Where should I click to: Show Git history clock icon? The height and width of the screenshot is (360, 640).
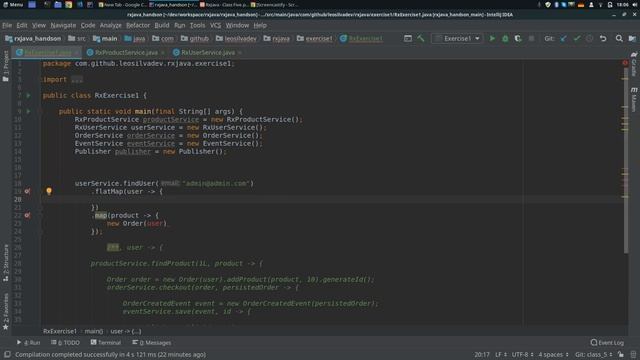[589, 38]
